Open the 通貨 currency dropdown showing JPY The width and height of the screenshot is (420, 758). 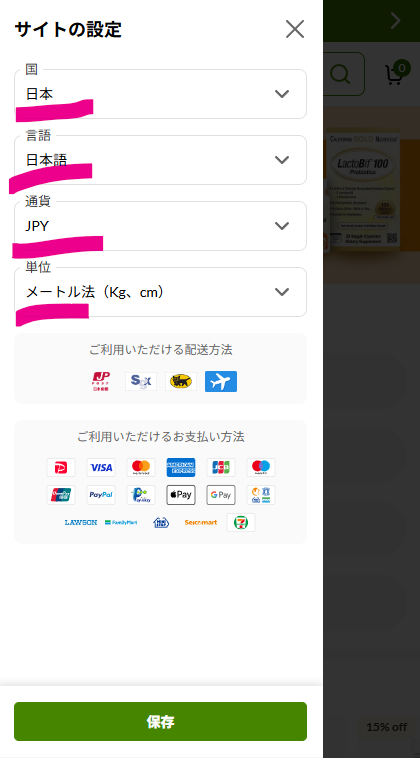(x=160, y=226)
